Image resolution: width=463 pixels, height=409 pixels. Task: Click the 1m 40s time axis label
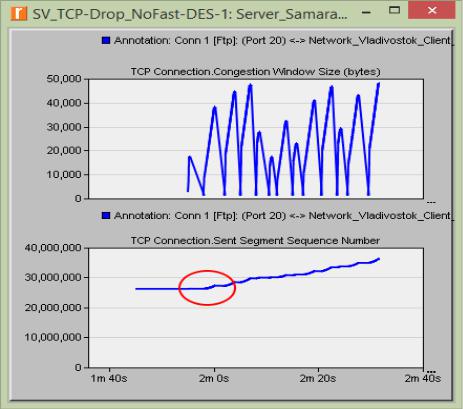pyautogui.click(x=109, y=379)
